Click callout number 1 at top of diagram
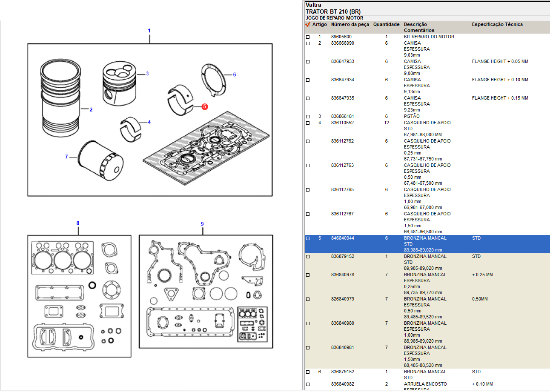The image size is (550, 392). 149,31
